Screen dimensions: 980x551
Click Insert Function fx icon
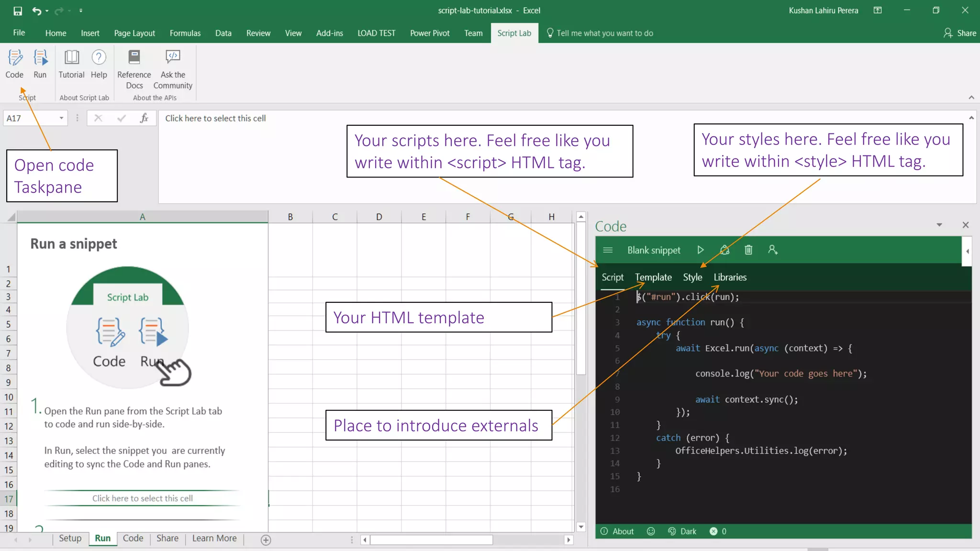pyautogui.click(x=144, y=118)
